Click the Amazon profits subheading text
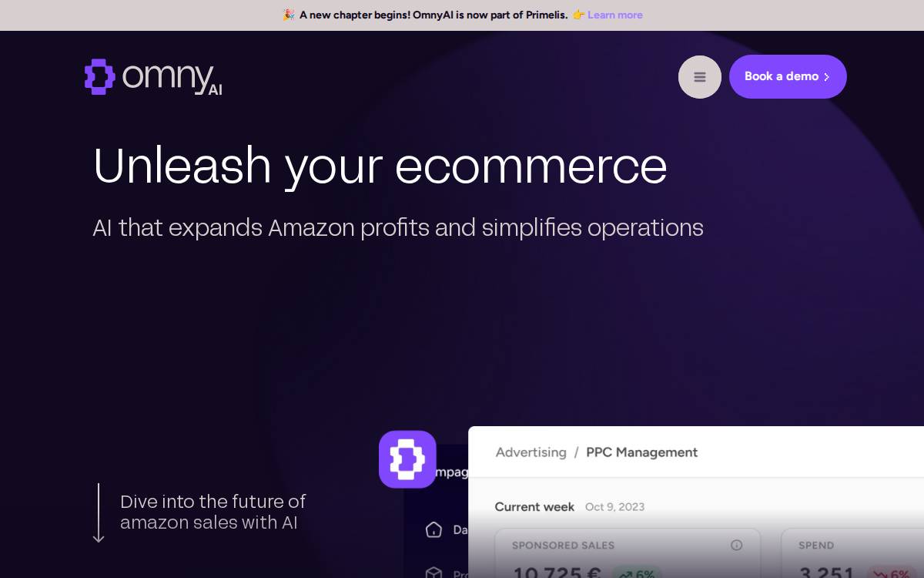 [397, 227]
